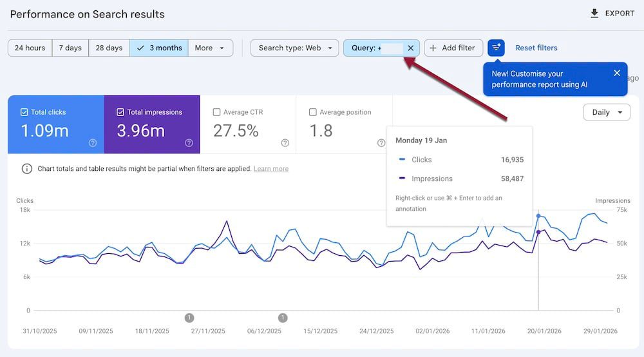Image resolution: width=644 pixels, height=357 pixels.
Task: Click help icon on Average CTR card
Action: [285, 143]
